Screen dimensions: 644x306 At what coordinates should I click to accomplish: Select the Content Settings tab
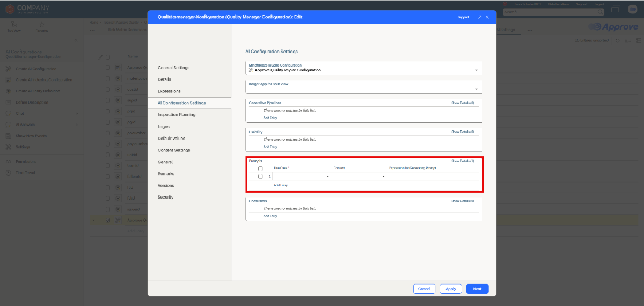tap(174, 150)
